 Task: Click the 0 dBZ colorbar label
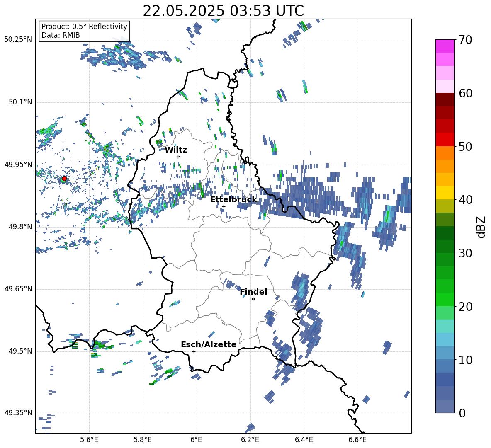pos(462,413)
